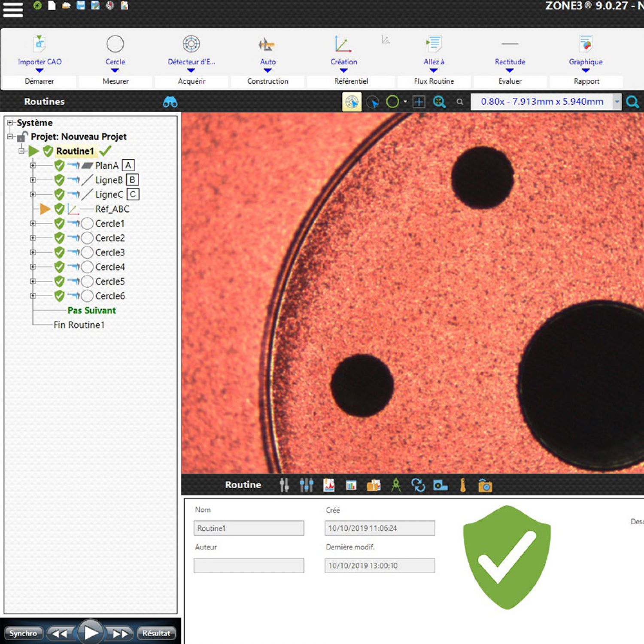
Task: Select Réf_ABC in the routine tree
Action: tap(112, 209)
